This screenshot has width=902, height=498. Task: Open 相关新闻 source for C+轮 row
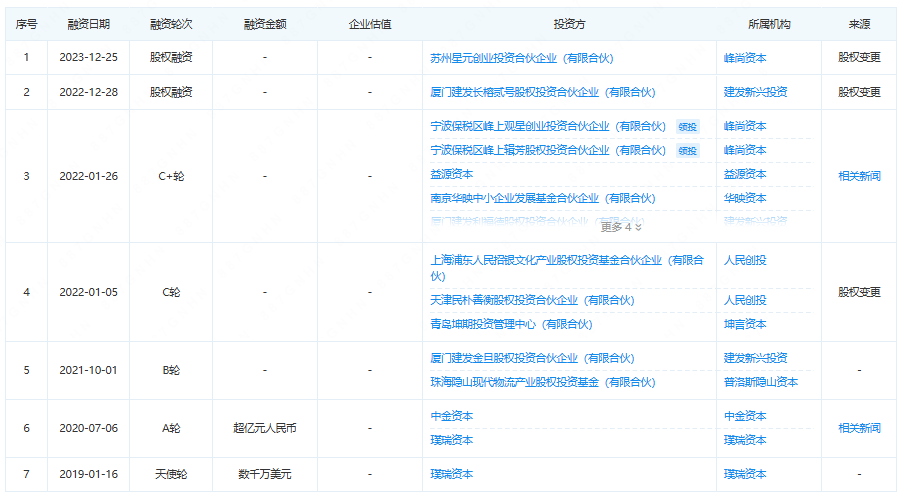coord(859,177)
